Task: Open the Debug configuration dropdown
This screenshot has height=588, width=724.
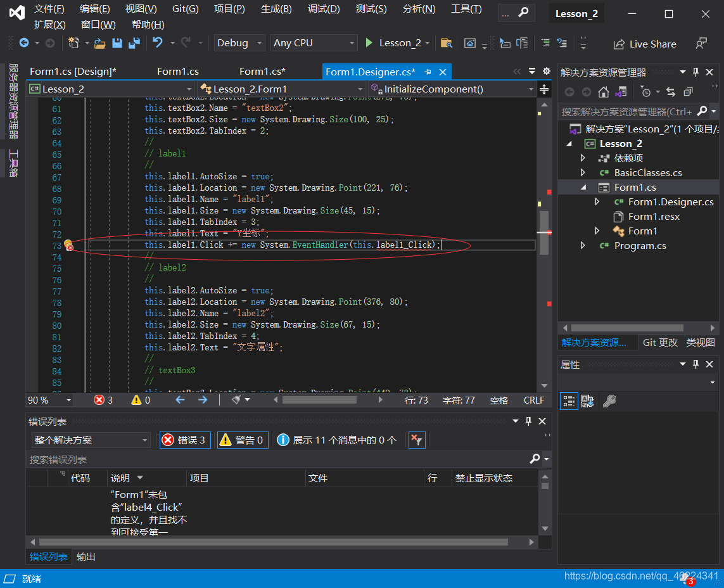Action: 239,43
